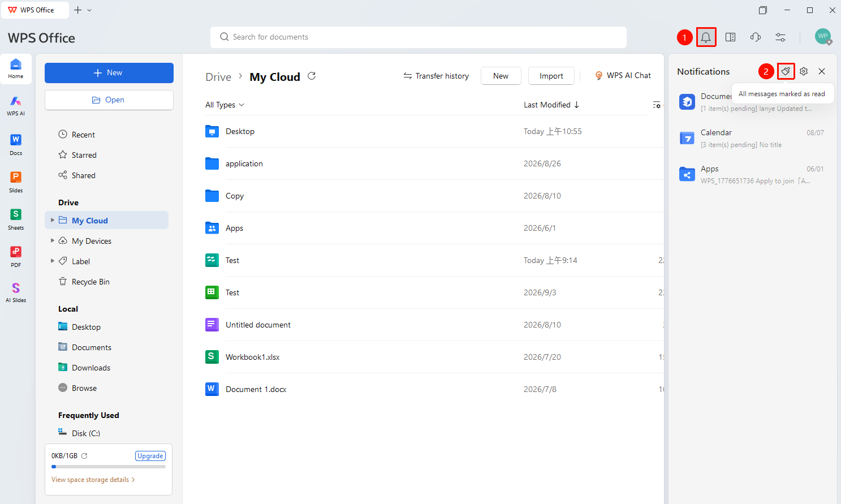The height and width of the screenshot is (504, 841).
Task: View space storage details link
Action: tap(93, 480)
